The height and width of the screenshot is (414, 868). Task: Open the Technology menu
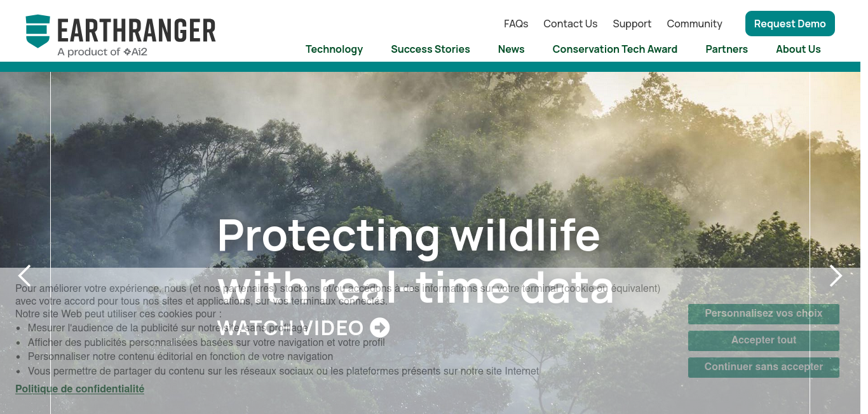point(334,49)
